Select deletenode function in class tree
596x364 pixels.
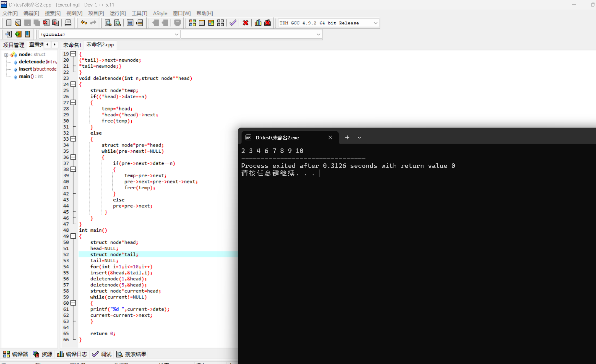(35, 62)
